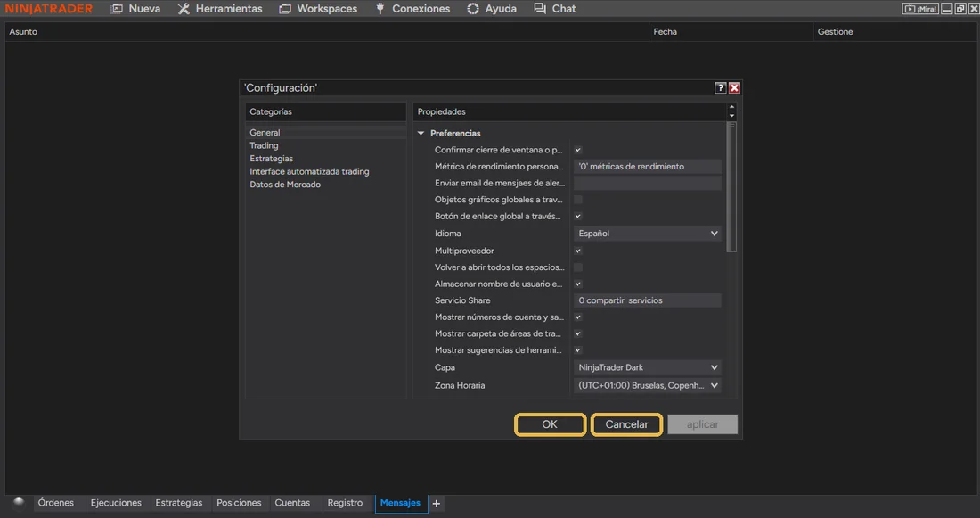
Task: Open the Herramientas menu
Action: click(220, 9)
